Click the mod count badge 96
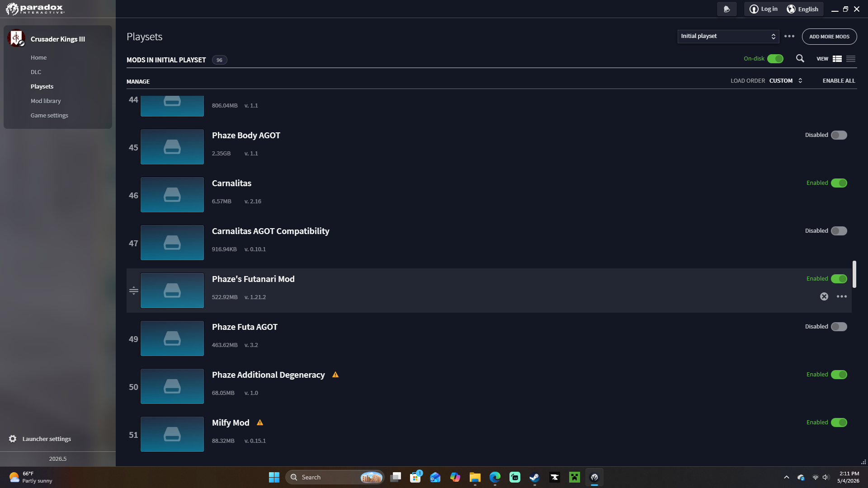 [219, 60]
